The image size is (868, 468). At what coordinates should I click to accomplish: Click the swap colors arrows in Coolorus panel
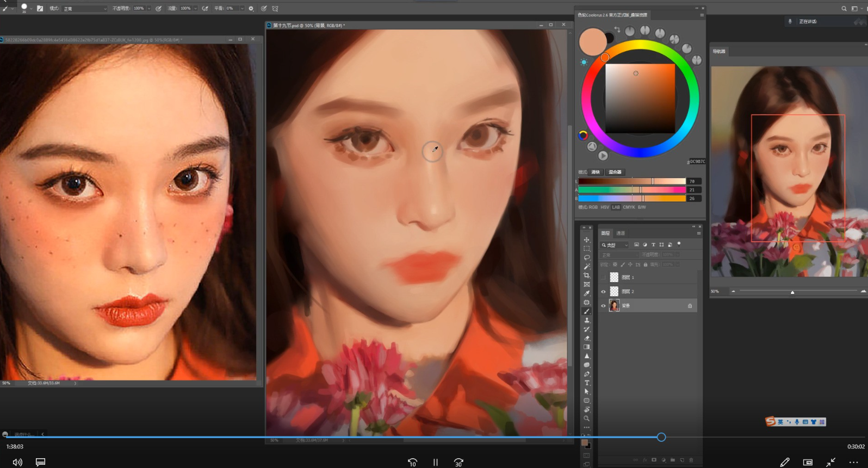pos(617,29)
